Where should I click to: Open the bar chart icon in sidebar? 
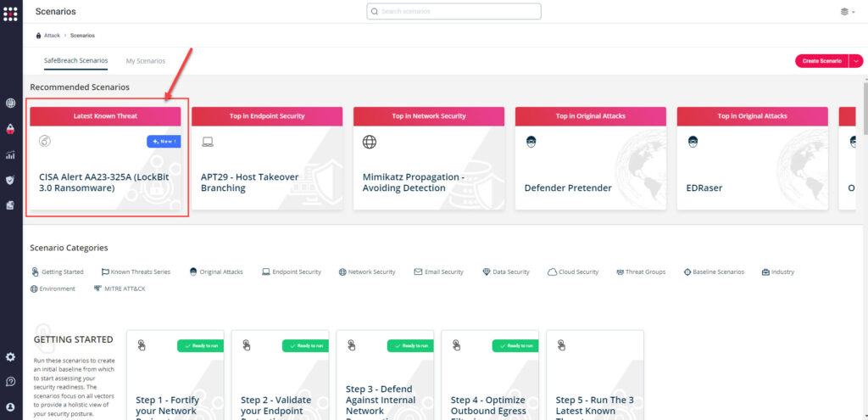(10, 155)
